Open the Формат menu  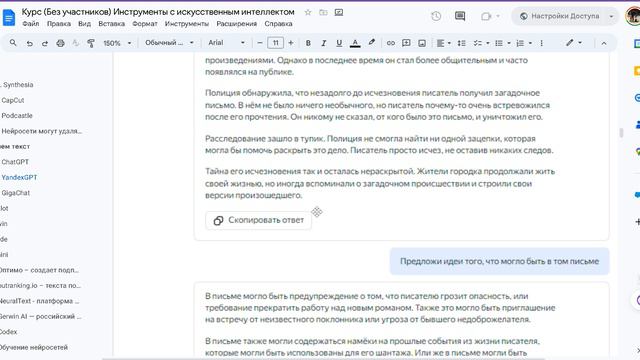point(145,24)
